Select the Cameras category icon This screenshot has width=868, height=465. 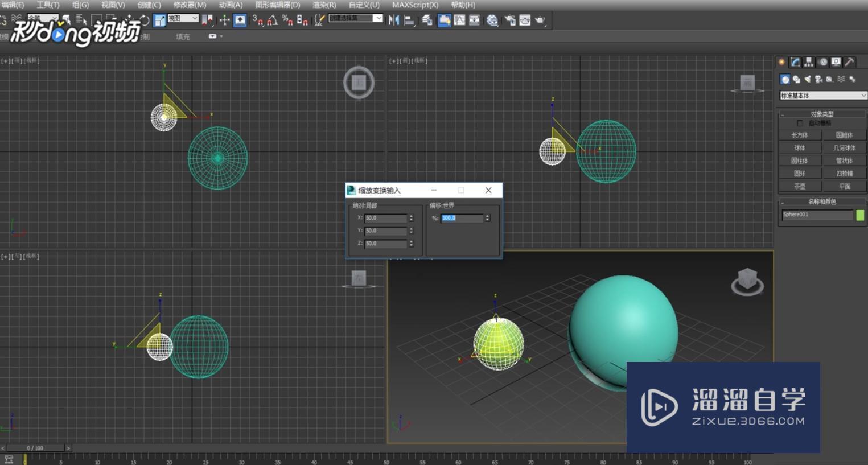pyautogui.click(x=818, y=79)
